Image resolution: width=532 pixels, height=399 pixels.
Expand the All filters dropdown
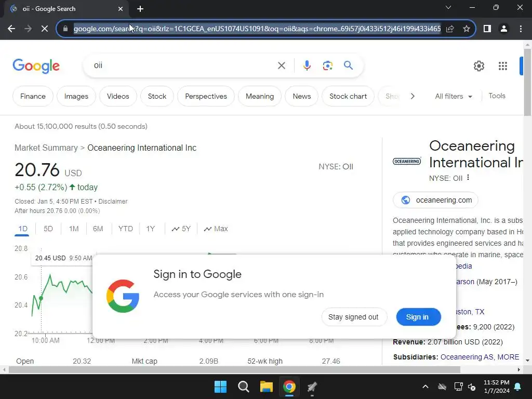(x=454, y=96)
